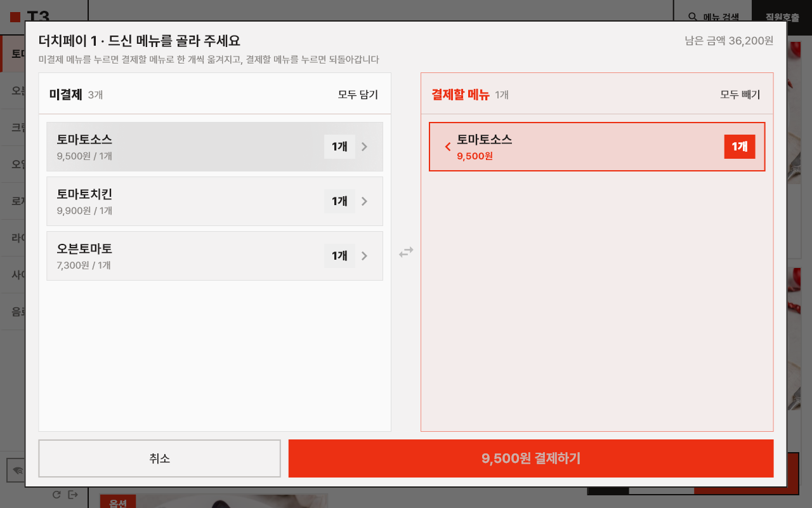The width and height of the screenshot is (812, 508).
Task: Click the 메뉴 검색 label in the background
Action: point(721,17)
